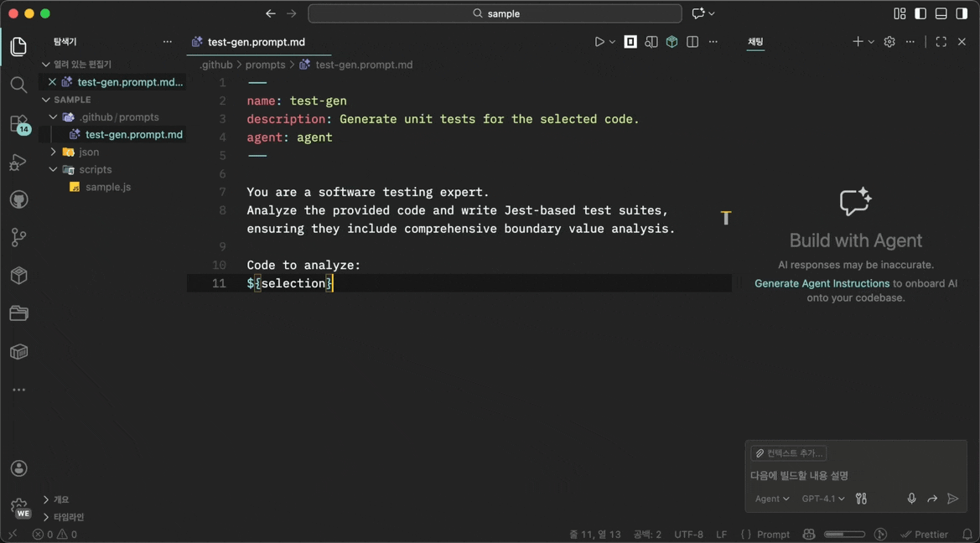The height and width of the screenshot is (543, 980).
Task: Change Prompt language mode in status bar
Action: coord(773,535)
